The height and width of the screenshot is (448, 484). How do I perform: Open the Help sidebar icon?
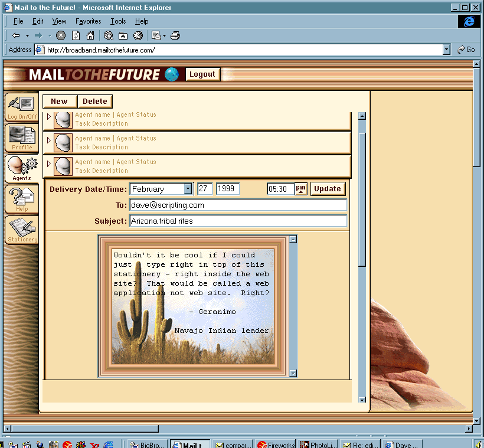pos(22,199)
